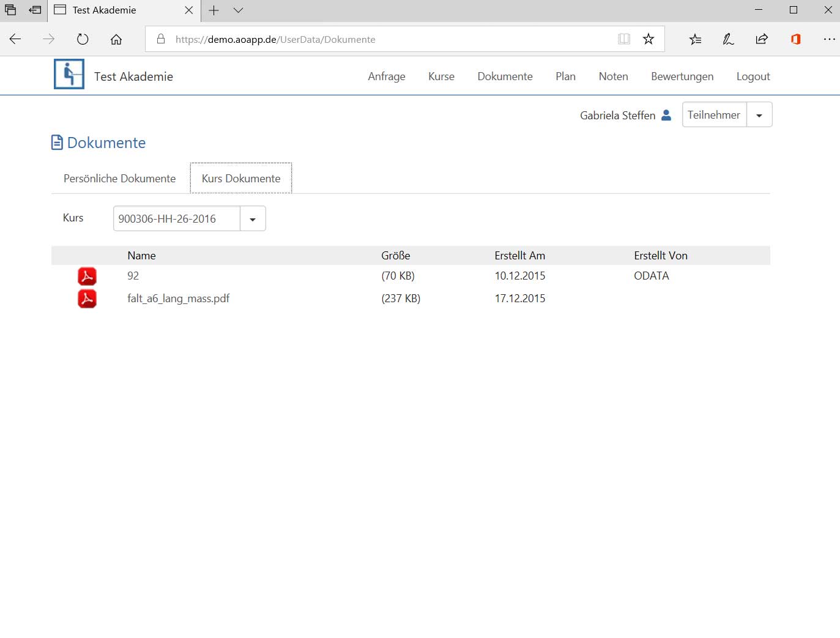Open document named 92

[133, 276]
